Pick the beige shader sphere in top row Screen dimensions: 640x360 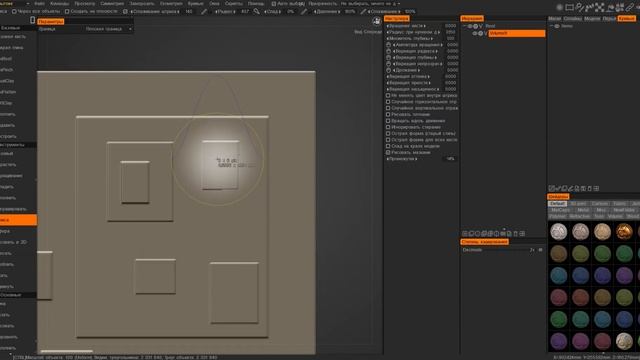coord(602,231)
